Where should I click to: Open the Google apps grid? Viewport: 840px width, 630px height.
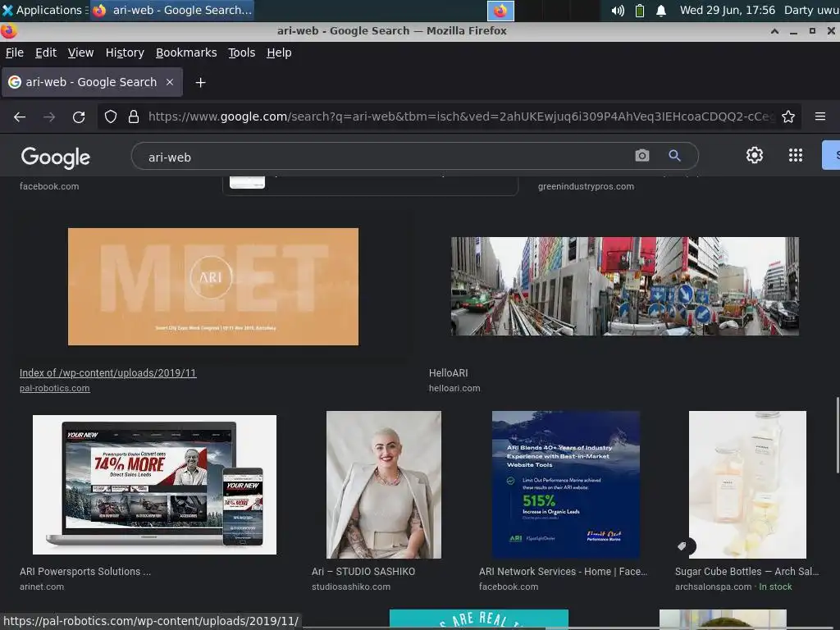click(x=796, y=155)
